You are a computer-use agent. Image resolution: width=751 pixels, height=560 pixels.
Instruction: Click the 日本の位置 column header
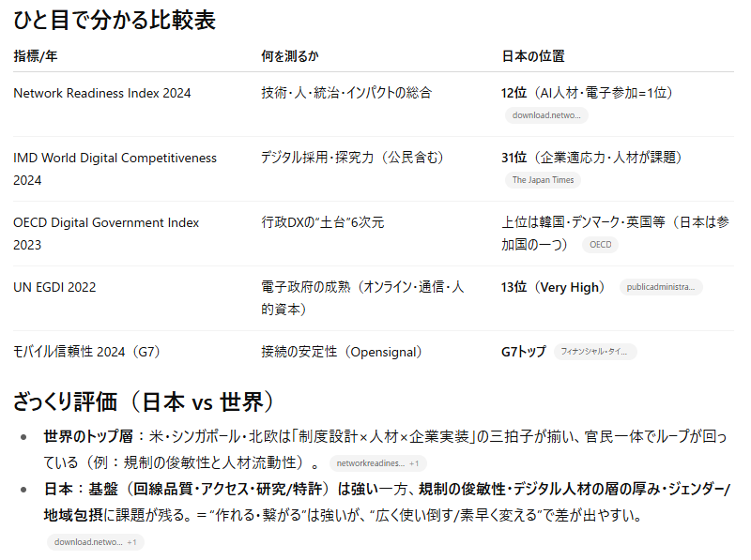click(533, 56)
